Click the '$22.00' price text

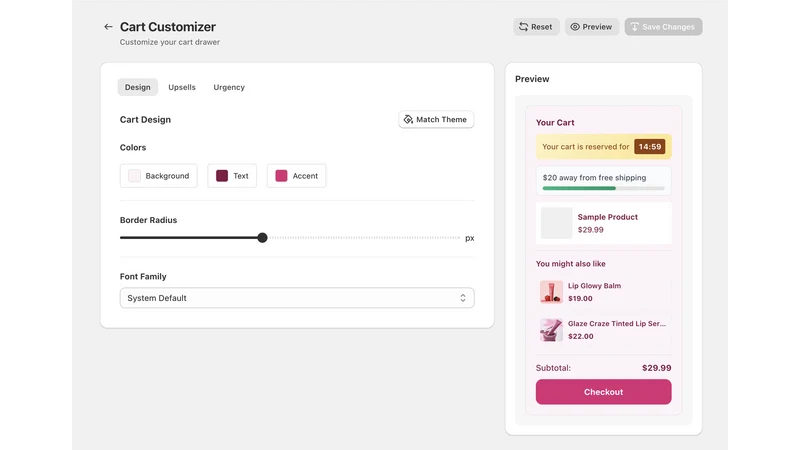pyautogui.click(x=581, y=336)
